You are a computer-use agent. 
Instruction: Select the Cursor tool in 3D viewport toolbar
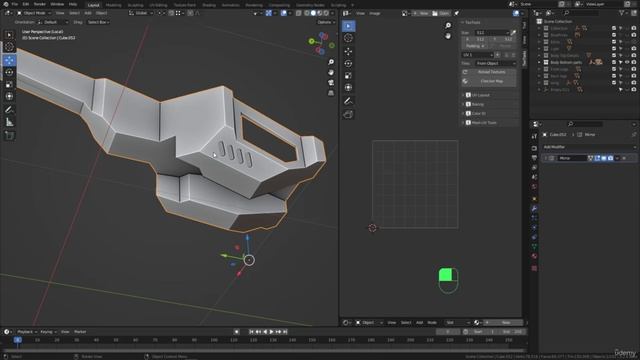(9, 47)
